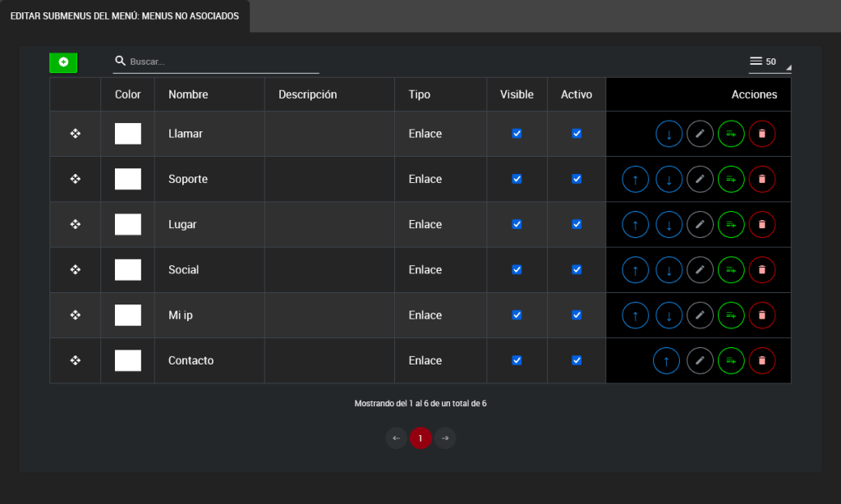The width and height of the screenshot is (841, 504).
Task: Go to pagination page 1
Action: pyautogui.click(x=420, y=438)
